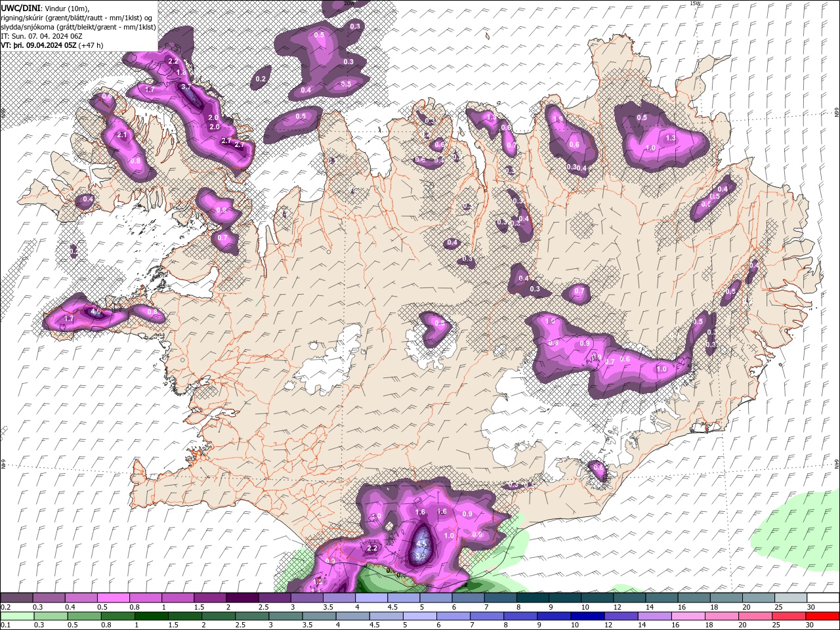Click the '3.7' snowfall value on the map
Viewport: 840px width, 630px height.
pyautogui.click(x=186, y=87)
